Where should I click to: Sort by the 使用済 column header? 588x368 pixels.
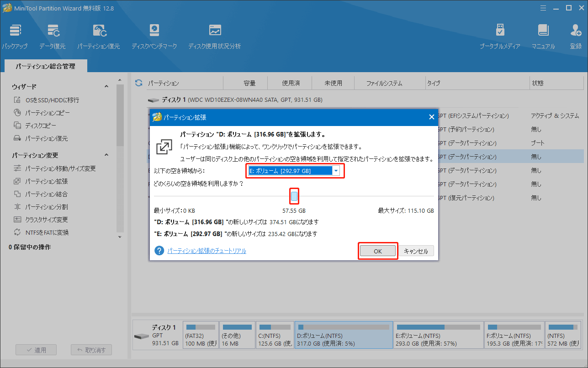[291, 84]
